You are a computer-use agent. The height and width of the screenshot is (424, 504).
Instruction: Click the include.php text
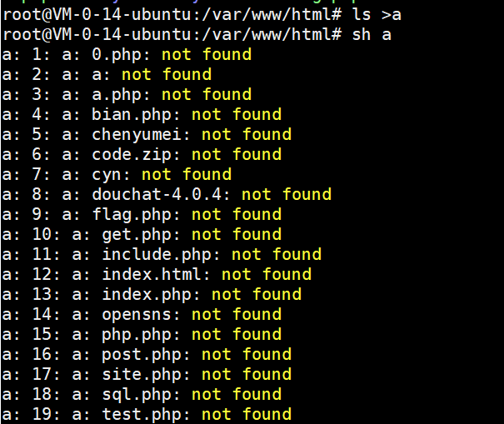(x=157, y=255)
